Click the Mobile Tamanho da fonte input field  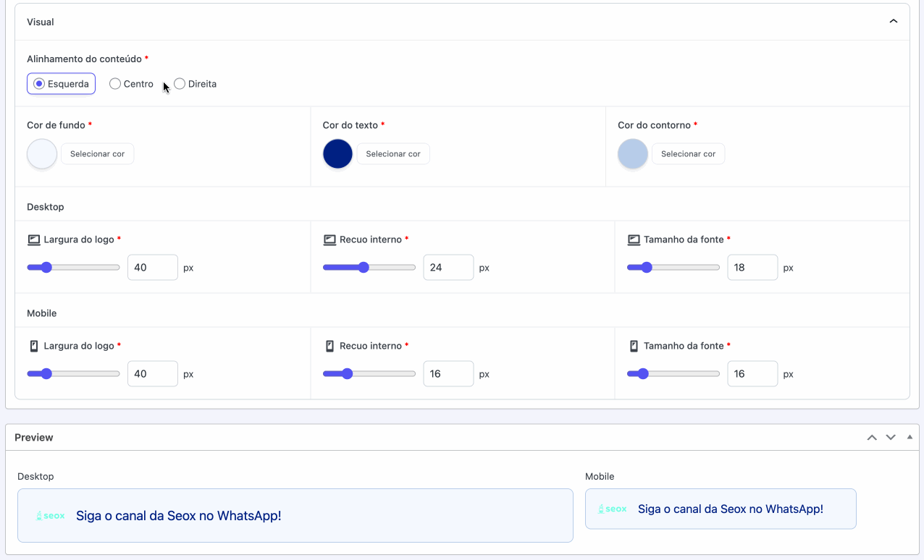(x=752, y=374)
